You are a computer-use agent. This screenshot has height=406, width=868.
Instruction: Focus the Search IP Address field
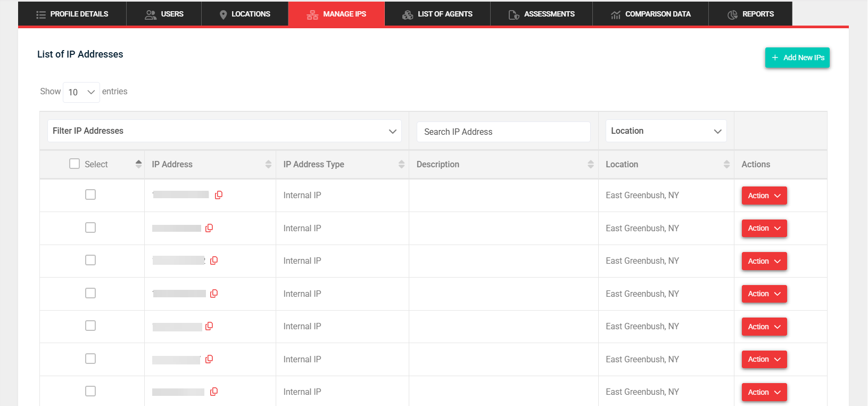pos(503,132)
